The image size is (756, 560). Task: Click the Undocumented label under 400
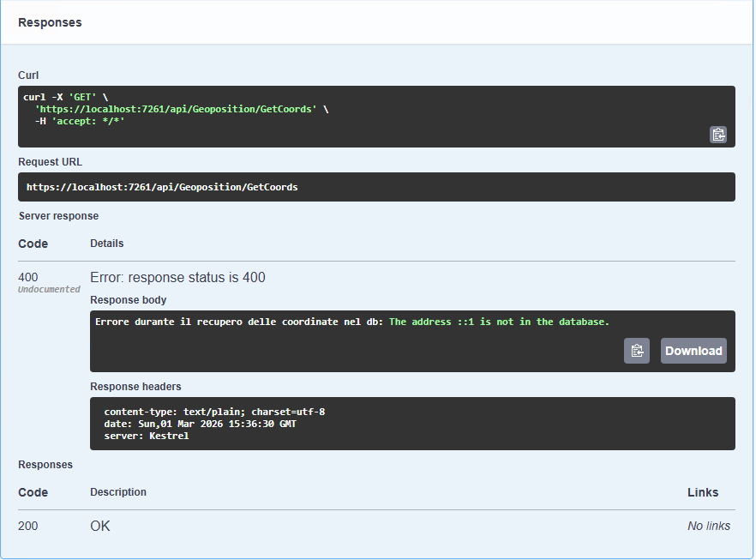tap(49, 290)
